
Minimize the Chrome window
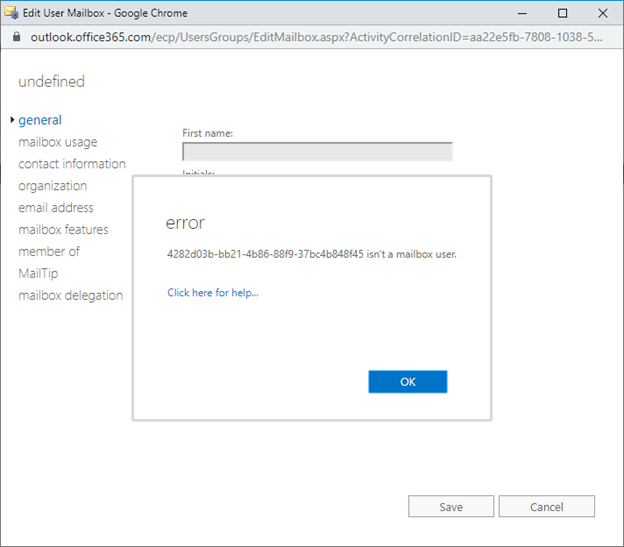click(x=522, y=13)
